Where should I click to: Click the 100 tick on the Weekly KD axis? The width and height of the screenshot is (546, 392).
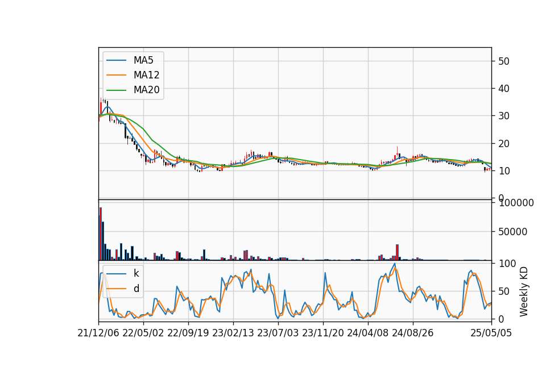[507, 264]
